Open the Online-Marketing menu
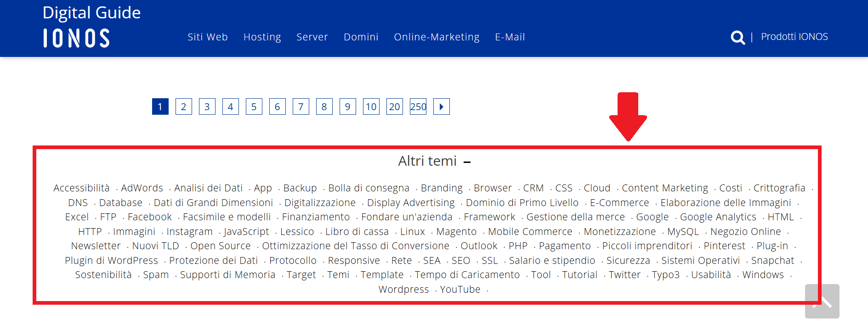Screen dimensions: 868x324 (437, 37)
